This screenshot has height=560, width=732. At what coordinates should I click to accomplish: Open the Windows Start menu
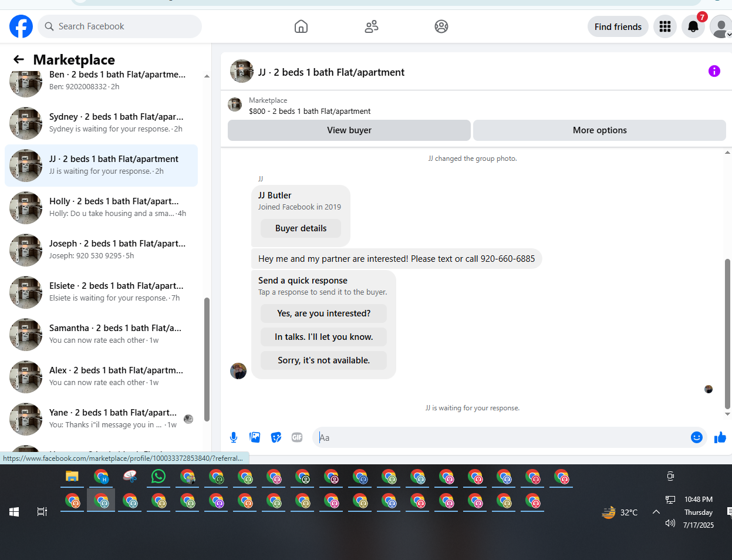(14, 512)
